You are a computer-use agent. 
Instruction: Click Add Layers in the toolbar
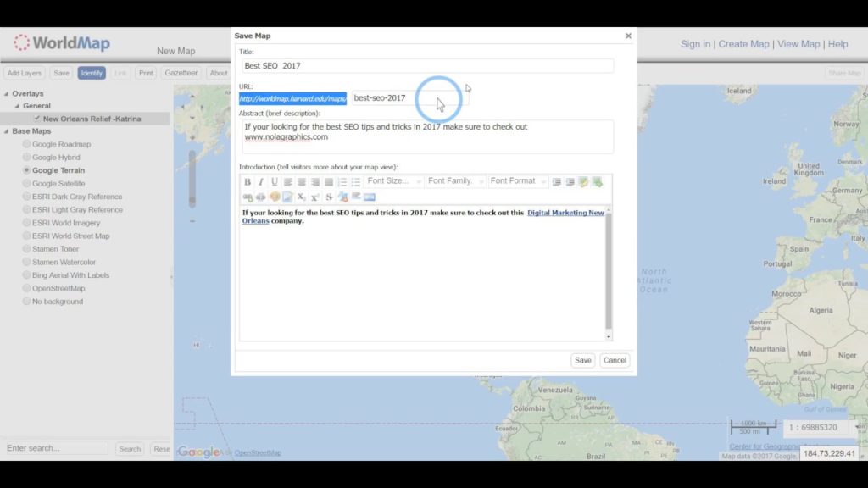(x=25, y=73)
